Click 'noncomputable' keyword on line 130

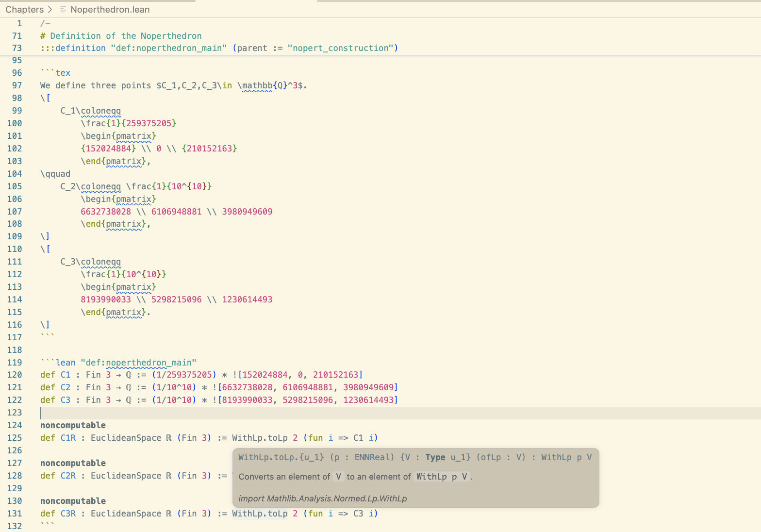click(73, 501)
